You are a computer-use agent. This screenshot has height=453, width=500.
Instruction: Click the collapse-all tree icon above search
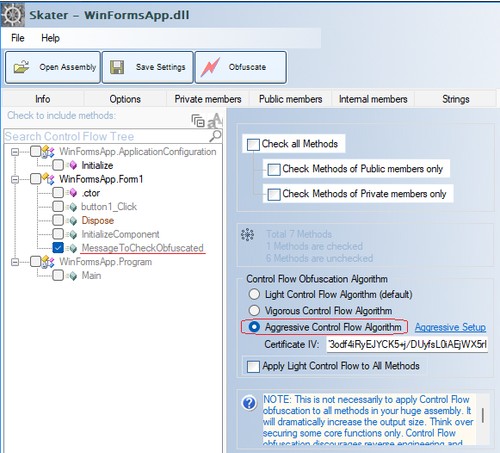click(198, 121)
